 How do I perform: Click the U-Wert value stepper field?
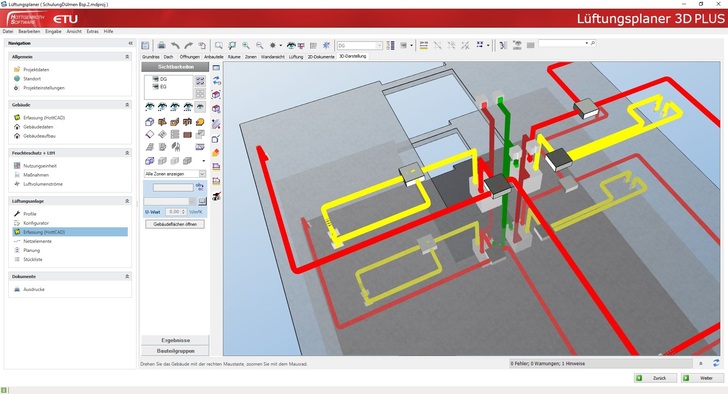point(176,212)
